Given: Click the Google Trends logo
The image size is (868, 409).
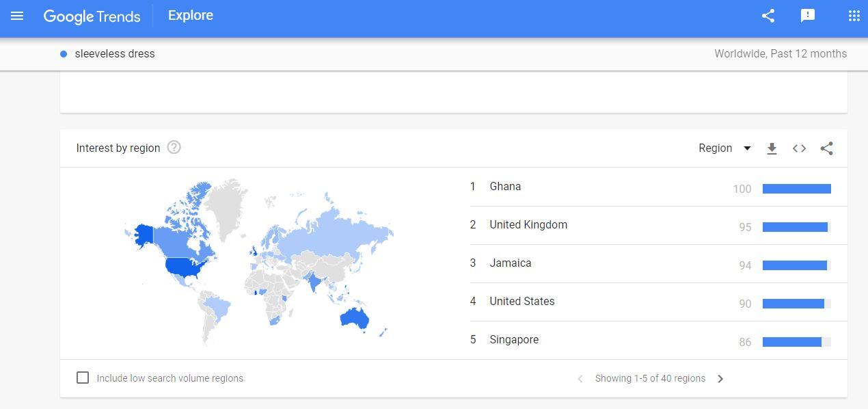Looking at the screenshot, I should 92,16.
